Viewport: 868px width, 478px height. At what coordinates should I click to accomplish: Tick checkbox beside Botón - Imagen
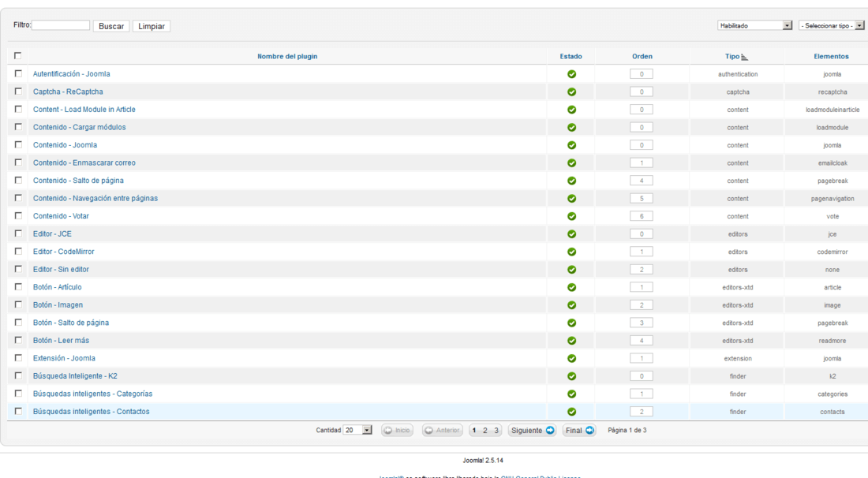pos(18,304)
